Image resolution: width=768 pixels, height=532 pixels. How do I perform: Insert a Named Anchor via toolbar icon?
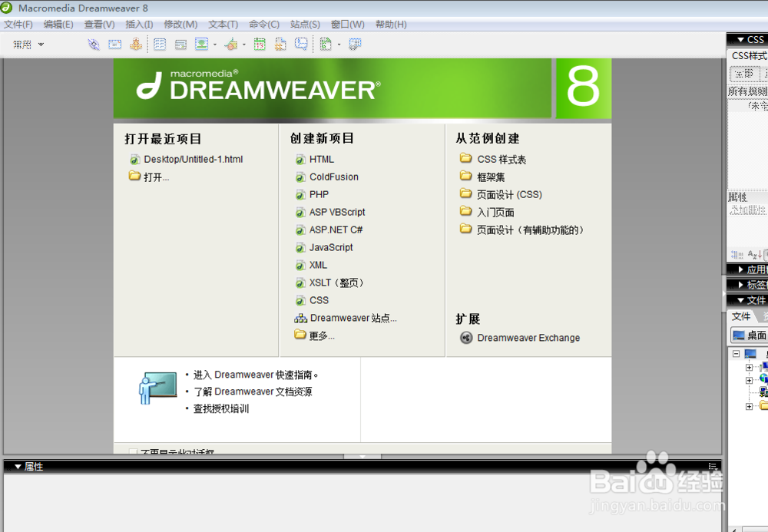(136, 45)
